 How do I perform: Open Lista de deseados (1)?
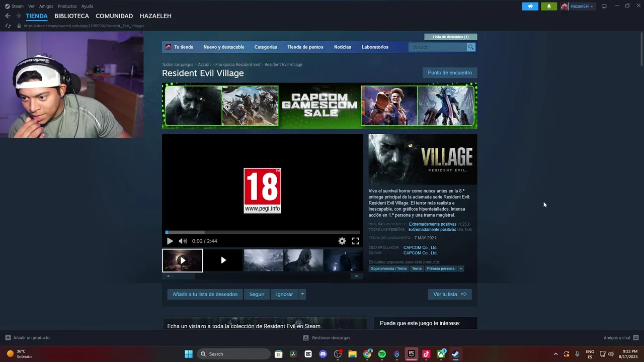pos(451,37)
